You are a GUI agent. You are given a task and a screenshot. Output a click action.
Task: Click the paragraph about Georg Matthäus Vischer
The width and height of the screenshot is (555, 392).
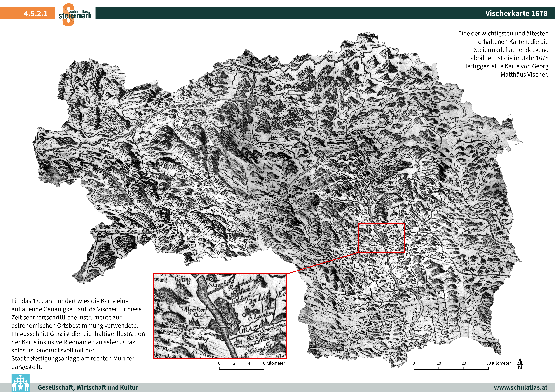503,54
